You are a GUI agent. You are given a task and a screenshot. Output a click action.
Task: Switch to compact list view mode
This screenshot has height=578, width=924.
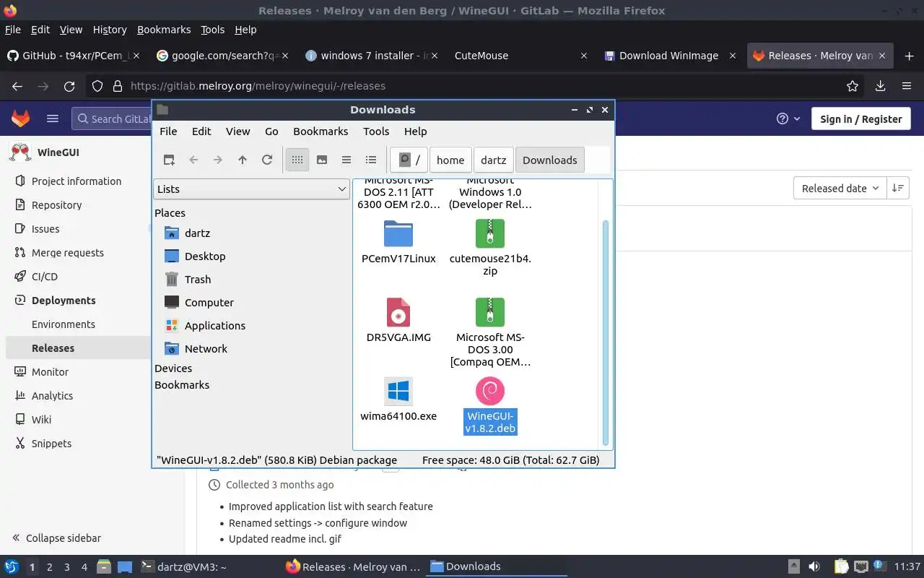(346, 160)
